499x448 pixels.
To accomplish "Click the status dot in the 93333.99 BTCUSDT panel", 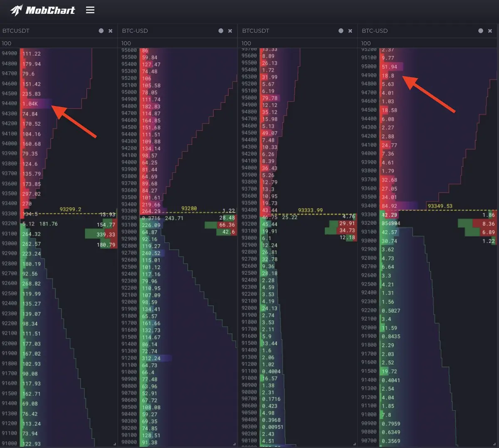I will point(341,31).
